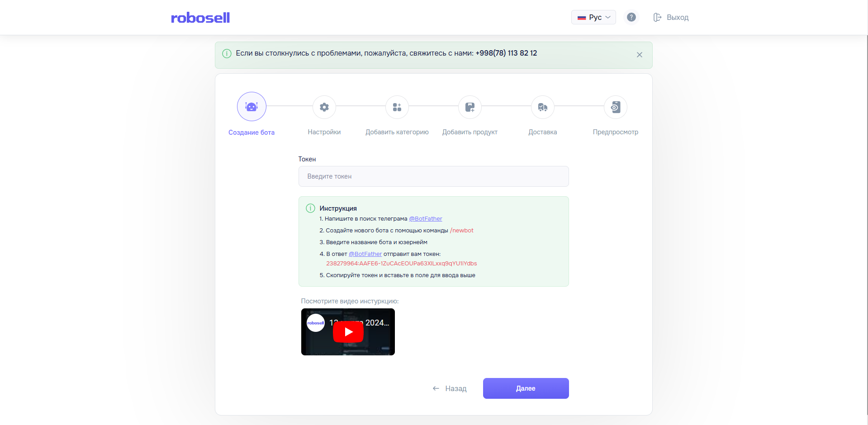Click the Назад back button

pyautogui.click(x=450, y=388)
